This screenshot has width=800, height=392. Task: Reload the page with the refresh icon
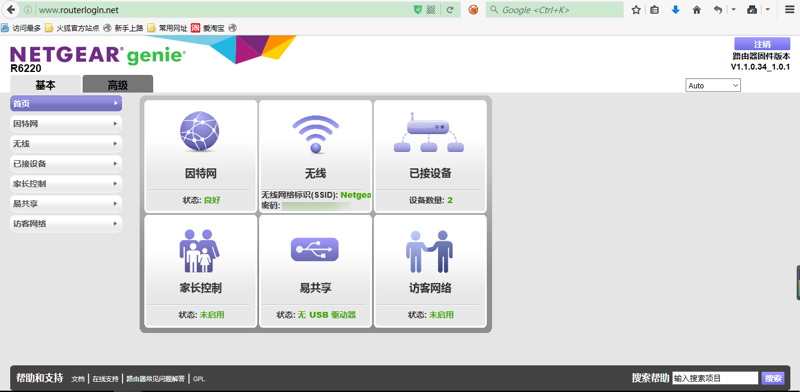click(x=450, y=10)
